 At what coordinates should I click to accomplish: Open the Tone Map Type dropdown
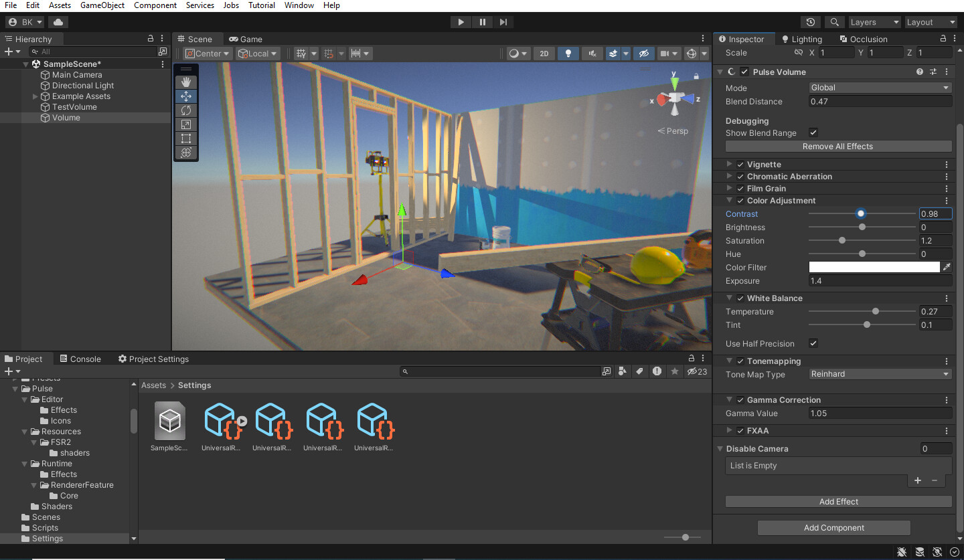pyautogui.click(x=879, y=374)
